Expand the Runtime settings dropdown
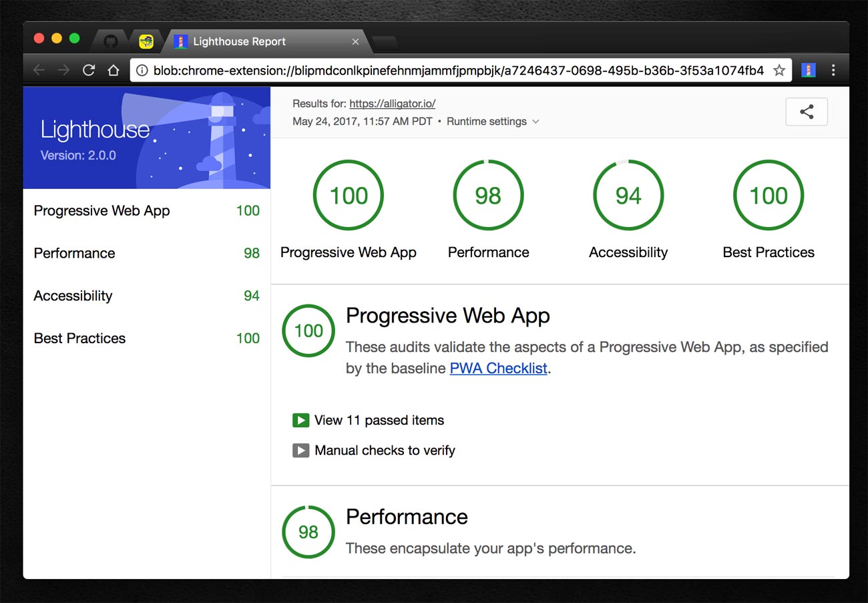This screenshot has height=603, width=868. point(493,122)
